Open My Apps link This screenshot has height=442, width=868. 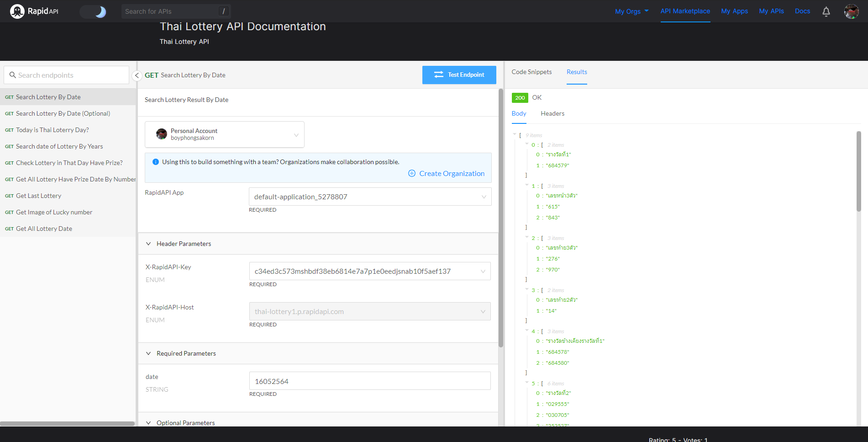pos(734,11)
